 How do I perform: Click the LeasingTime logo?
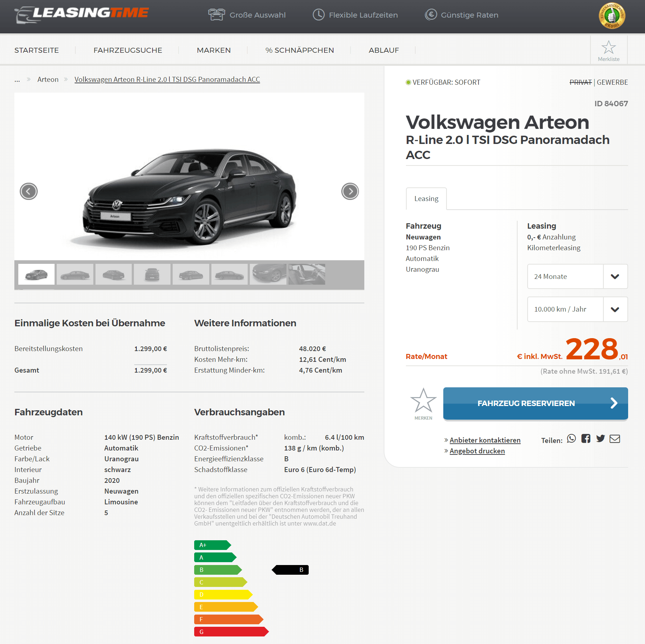click(x=81, y=15)
